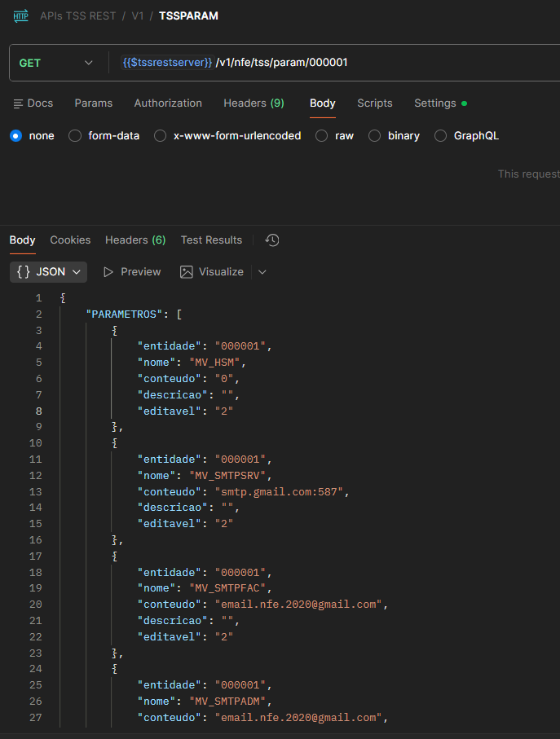Viewport: 560px width, 739px height.
Task: Select the form-data radio option
Action: tap(75, 136)
